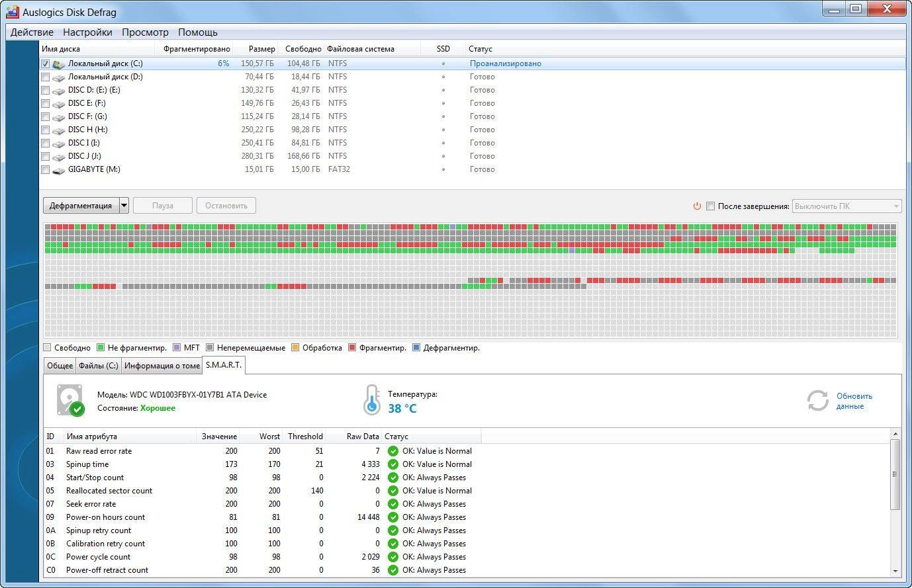Click the refresh arrows icon for Обновить данные

coord(818,400)
